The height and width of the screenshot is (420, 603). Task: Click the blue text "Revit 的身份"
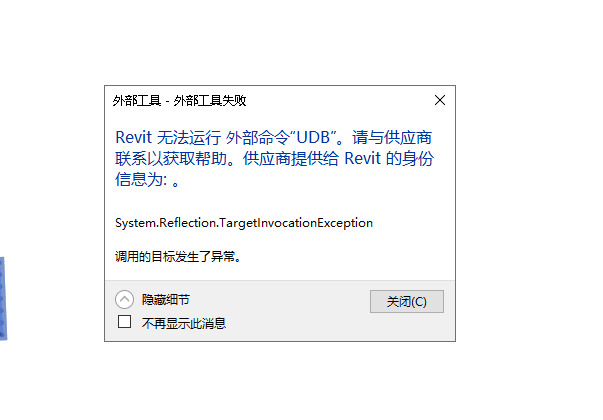[x=389, y=158]
